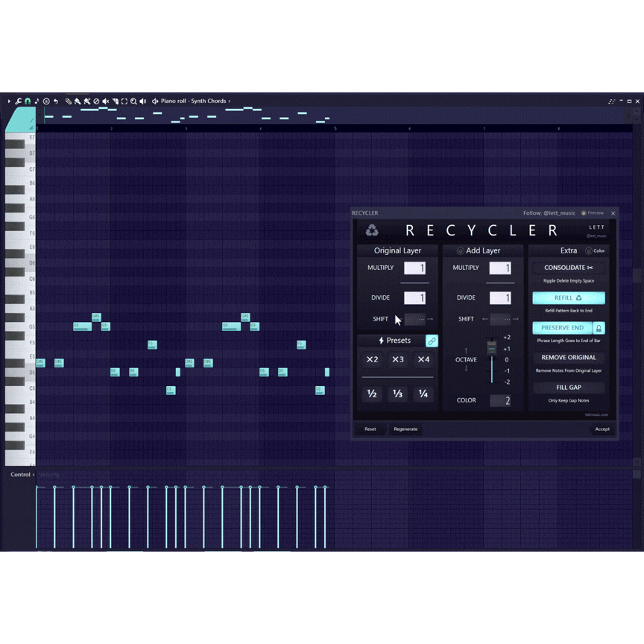Select the Draw pencil tool
The image size is (644, 644).
68,101
